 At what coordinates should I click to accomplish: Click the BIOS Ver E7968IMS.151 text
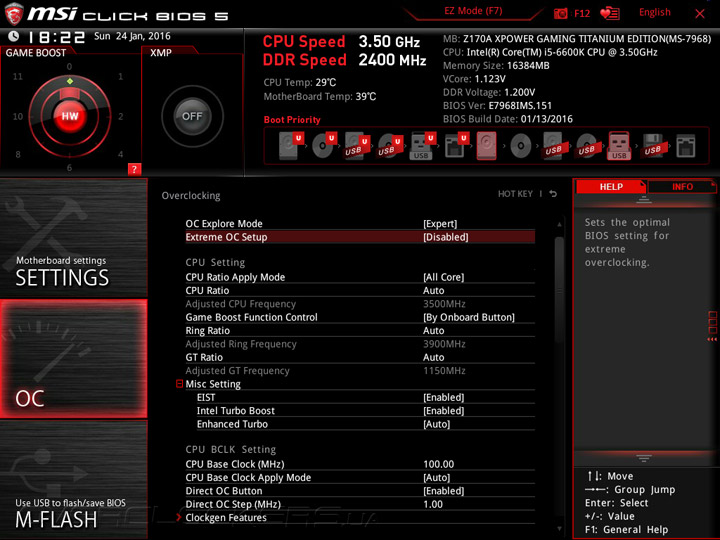pyautogui.click(x=497, y=106)
